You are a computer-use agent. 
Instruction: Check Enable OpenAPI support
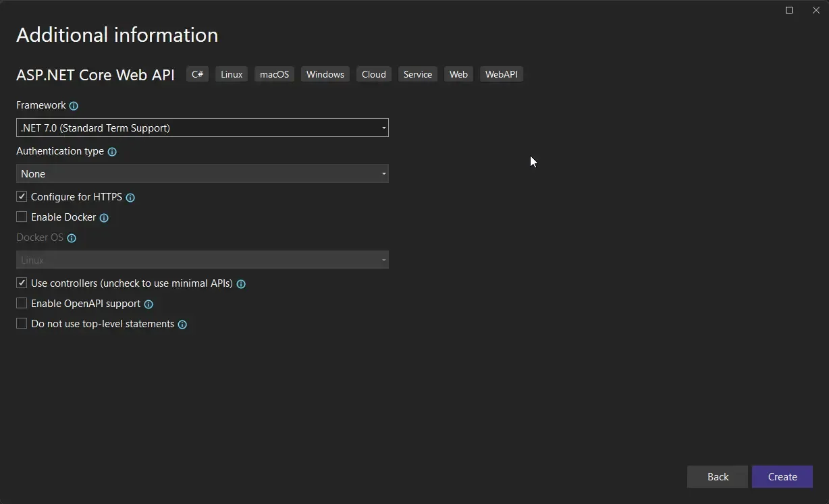click(x=22, y=303)
